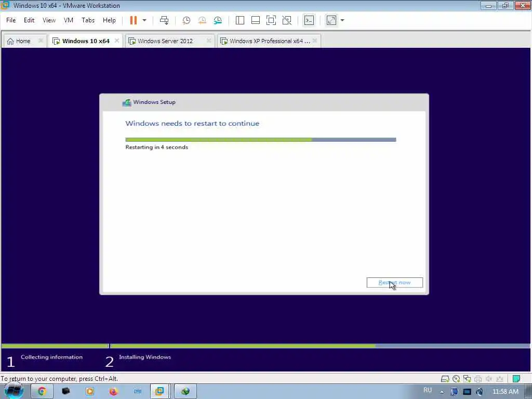Click the blue shield tray icon
Viewport: 532px width, 399px height.
454,392
